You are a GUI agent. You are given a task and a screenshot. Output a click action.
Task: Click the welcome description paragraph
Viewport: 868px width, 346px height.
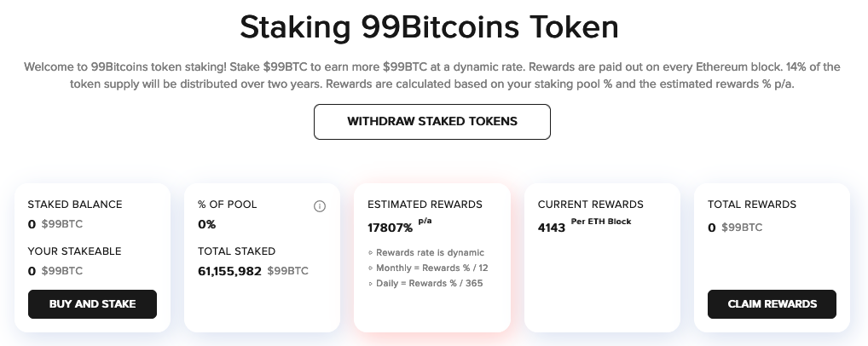point(431,76)
